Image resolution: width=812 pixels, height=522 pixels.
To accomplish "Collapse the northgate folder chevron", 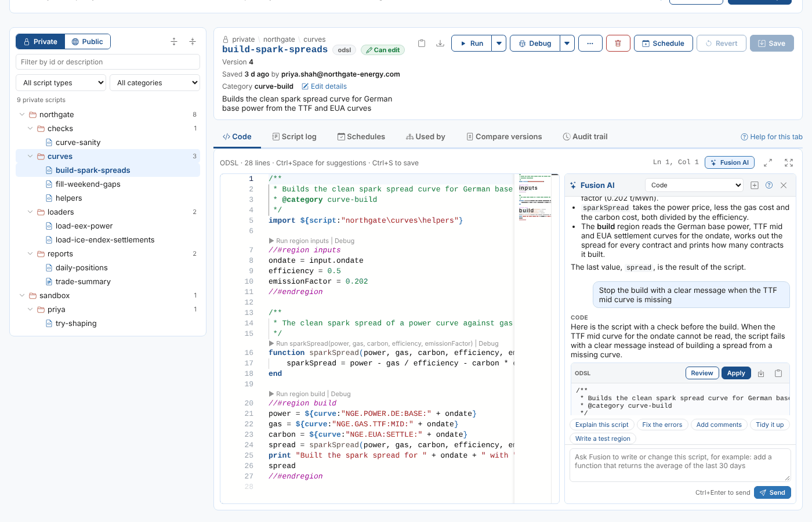I will click(22, 115).
